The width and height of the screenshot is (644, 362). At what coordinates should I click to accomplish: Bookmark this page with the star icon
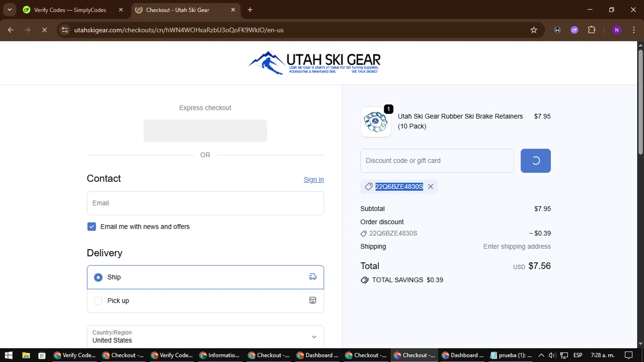coord(534,30)
